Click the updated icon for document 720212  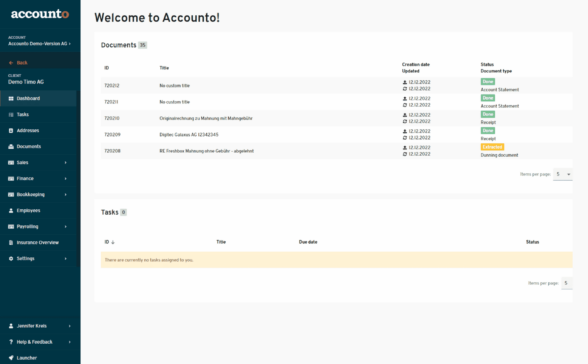[x=405, y=89]
